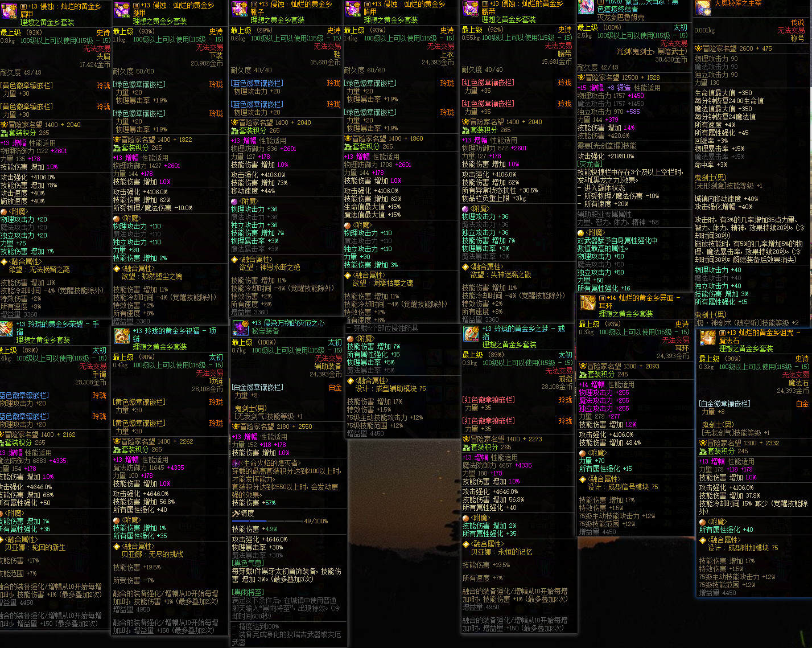The width and height of the screenshot is (812, 648).
Task: Click the 需要[光剑掌握]技能 text
Action: 607,146
